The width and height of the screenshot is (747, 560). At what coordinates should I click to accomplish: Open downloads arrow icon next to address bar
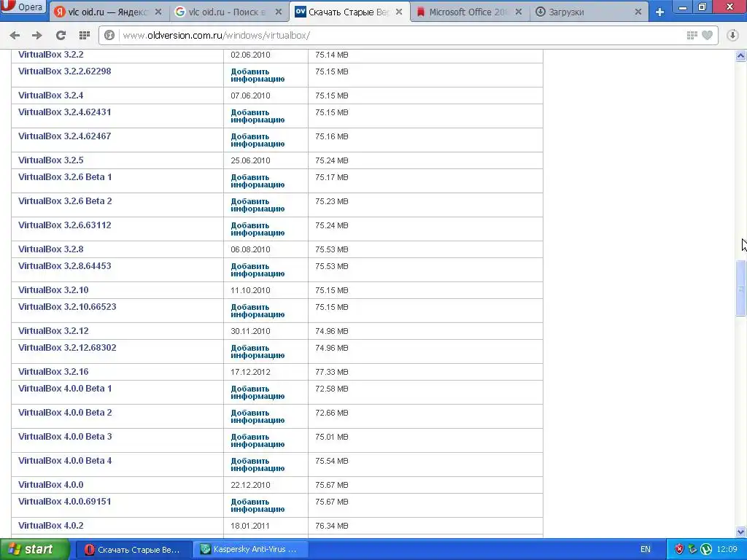point(732,35)
